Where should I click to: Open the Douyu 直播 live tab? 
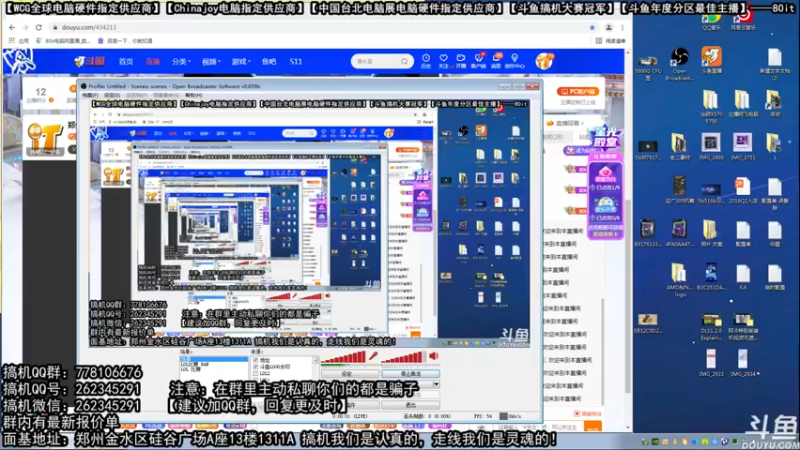pos(153,61)
